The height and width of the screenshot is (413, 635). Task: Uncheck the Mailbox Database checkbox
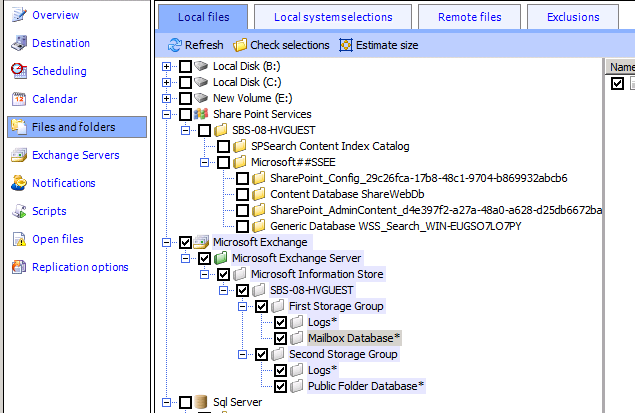(x=280, y=338)
